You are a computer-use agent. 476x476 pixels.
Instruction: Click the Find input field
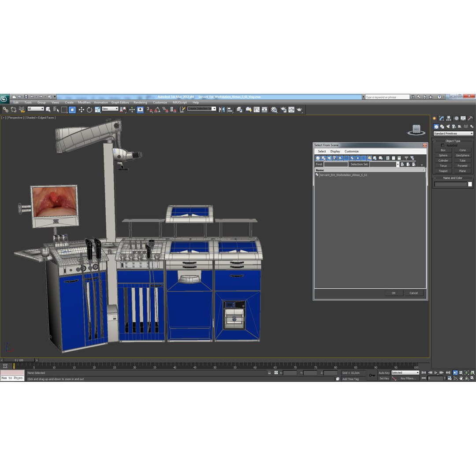click(336, 164)
